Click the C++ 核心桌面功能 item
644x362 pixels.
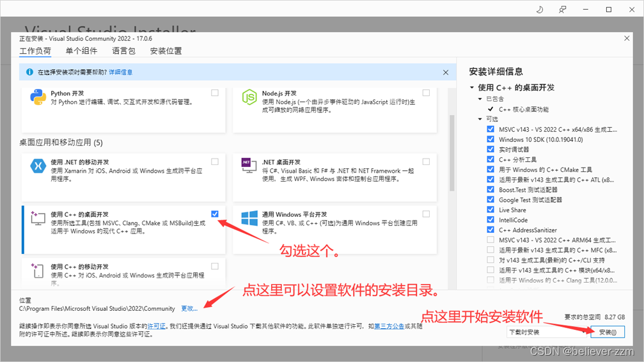coord(524,109)
